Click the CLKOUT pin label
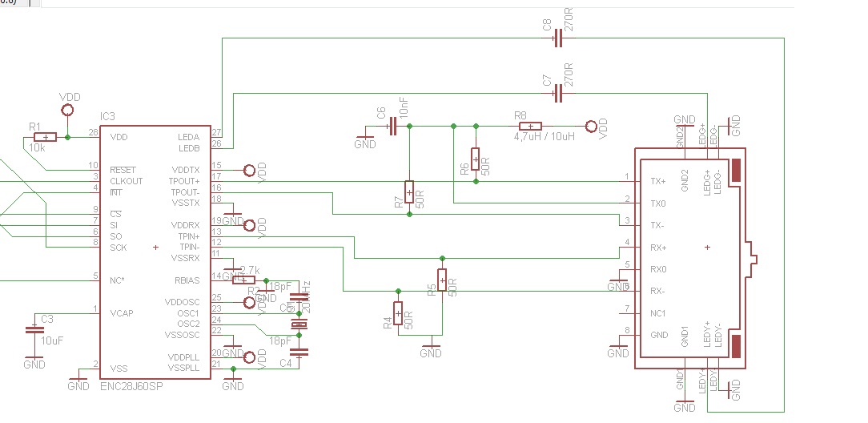The image size is (868, 423). pyautogui.click(x=127, y=181)
